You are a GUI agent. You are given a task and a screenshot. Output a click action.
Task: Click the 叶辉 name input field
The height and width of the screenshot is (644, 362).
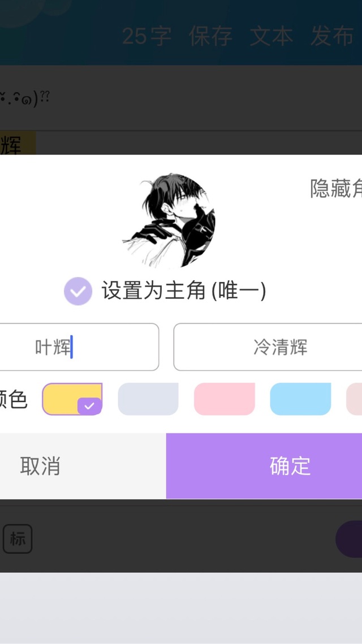click(79, 347)
